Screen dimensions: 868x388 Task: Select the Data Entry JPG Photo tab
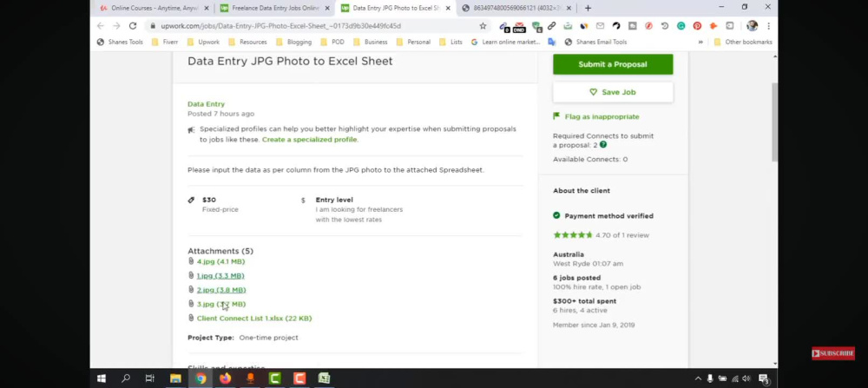coord(396,8)
